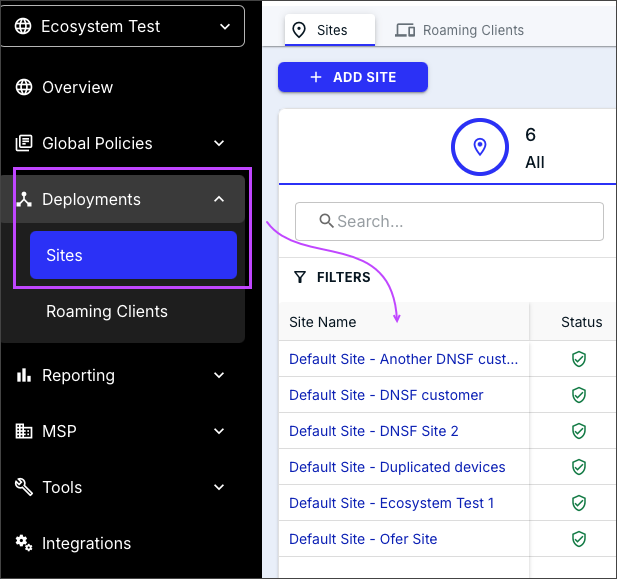The height and width of the screenshot is (579, 617).
Task: Click the Tools wrench icon
Action: 24,488
